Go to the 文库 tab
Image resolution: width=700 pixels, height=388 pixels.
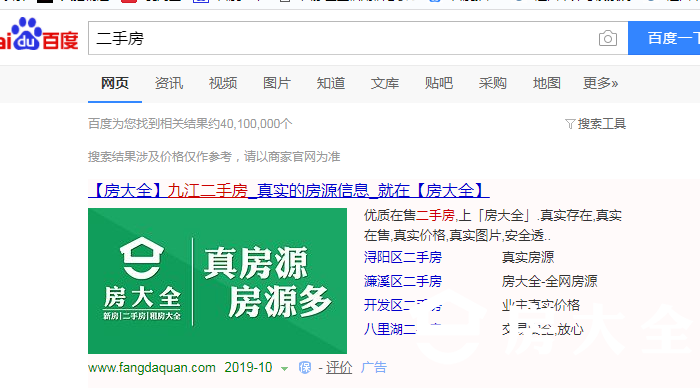click(x=385, y=83)
